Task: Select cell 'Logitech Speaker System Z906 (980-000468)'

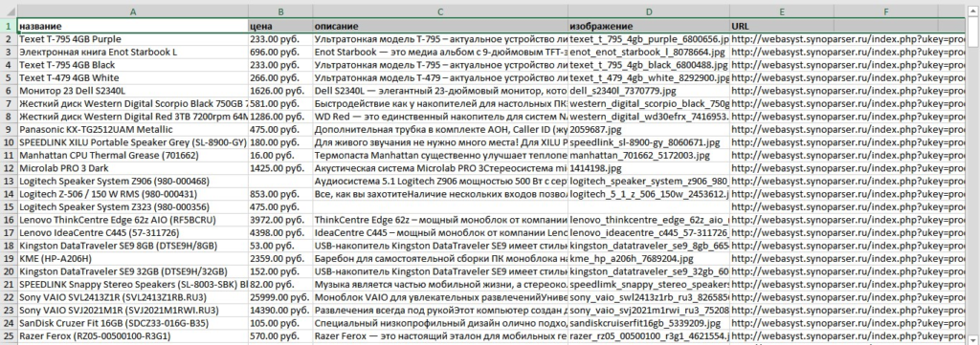Action: click(132, 181)
